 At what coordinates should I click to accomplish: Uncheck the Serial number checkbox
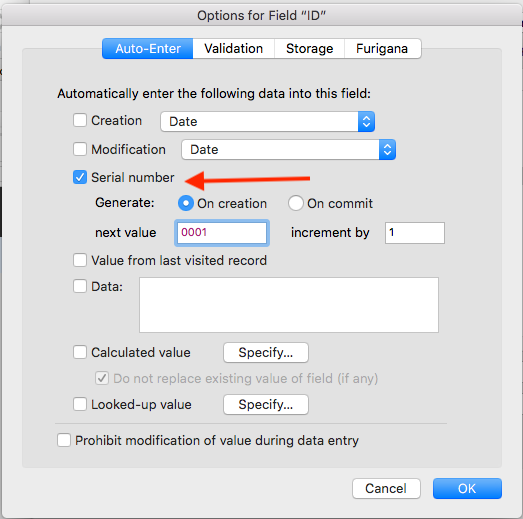tap(80, 177)
